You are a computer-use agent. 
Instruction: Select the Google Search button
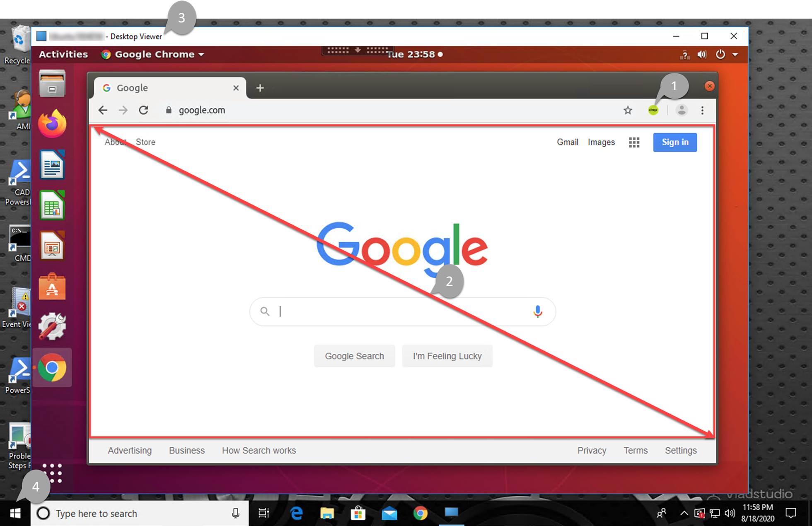tap(354, 356)
